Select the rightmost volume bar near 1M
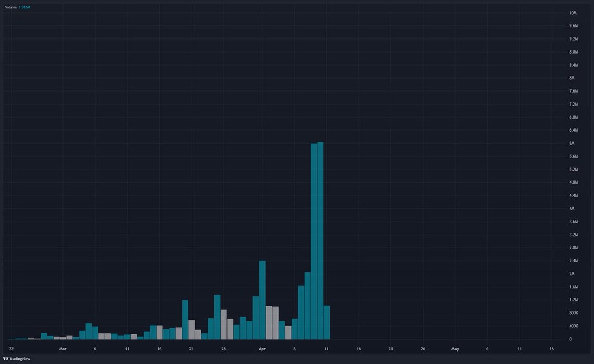The width and height of the screenshot is (594, 364). click(326, 322)
